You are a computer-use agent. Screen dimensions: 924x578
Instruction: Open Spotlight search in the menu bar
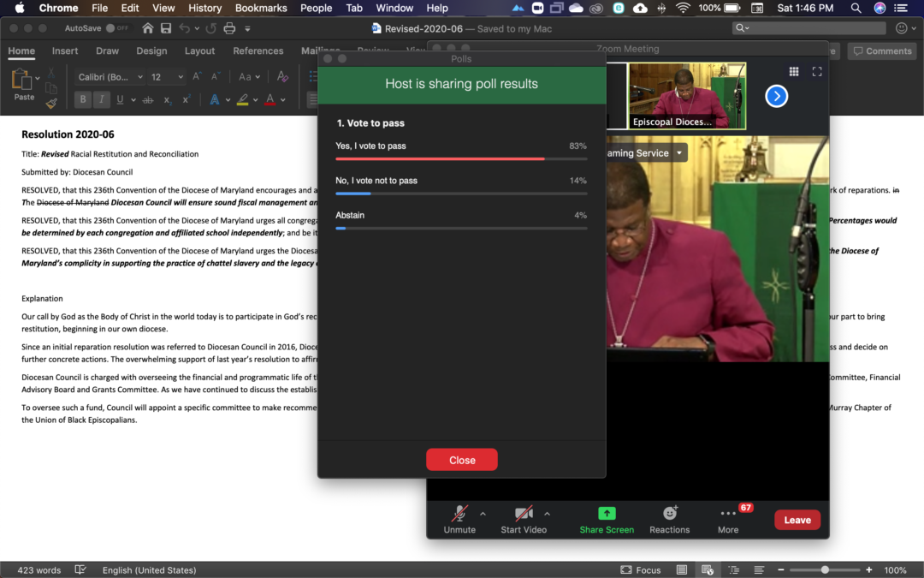click(x=856, y=8)
